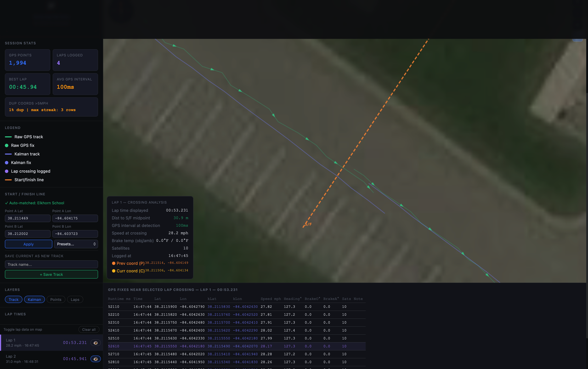Focus the Point A Lon input field
The height and width of the screenshot is (369, 588).
75,218
